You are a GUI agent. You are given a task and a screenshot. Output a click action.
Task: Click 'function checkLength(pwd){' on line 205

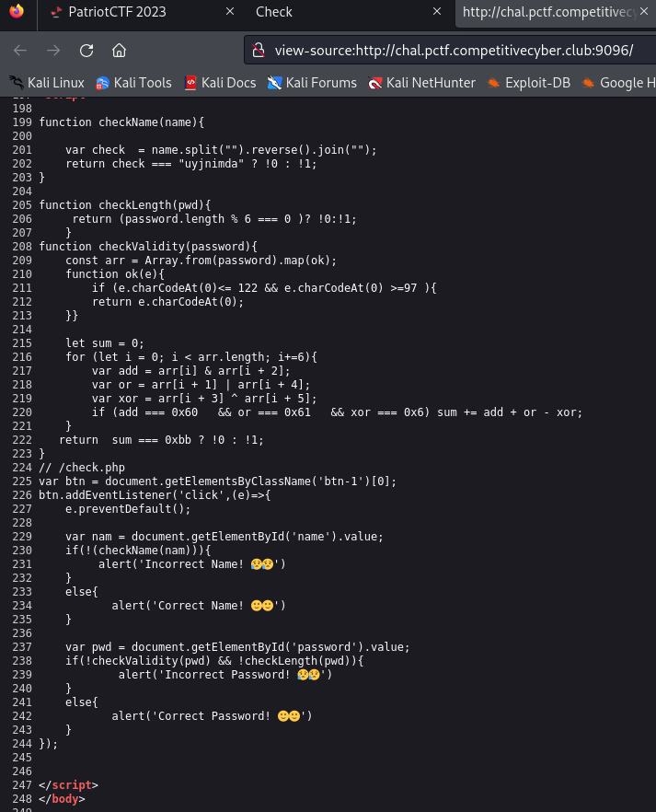tap(125, 205)
